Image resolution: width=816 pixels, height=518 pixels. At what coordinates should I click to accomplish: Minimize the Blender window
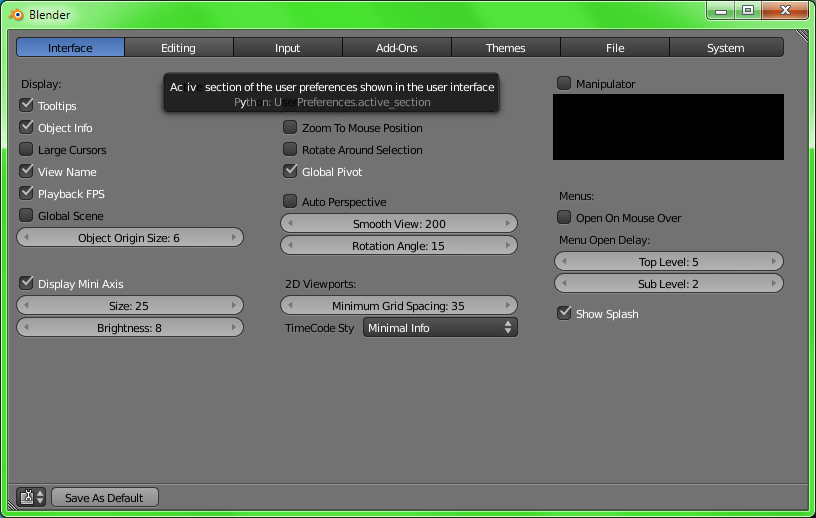click(721, 10)
